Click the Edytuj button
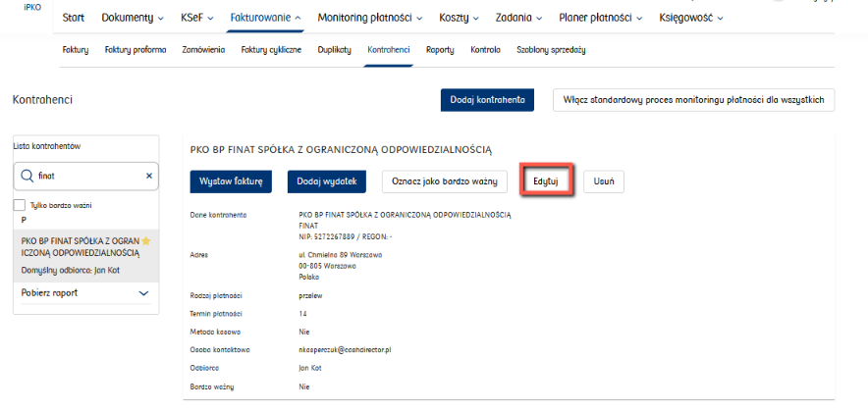This screenshot has height=412, width=868. 545,181
